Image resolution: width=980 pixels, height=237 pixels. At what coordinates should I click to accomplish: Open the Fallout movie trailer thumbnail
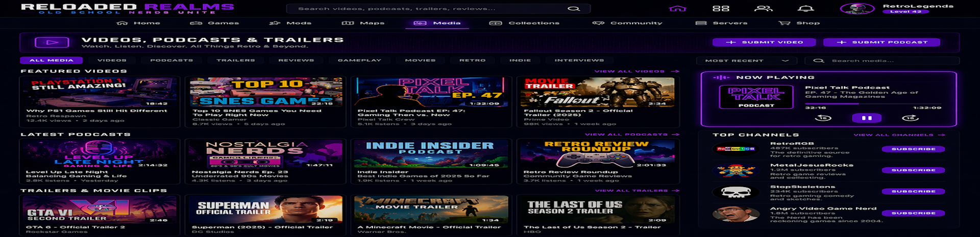(x=598, y=92)
